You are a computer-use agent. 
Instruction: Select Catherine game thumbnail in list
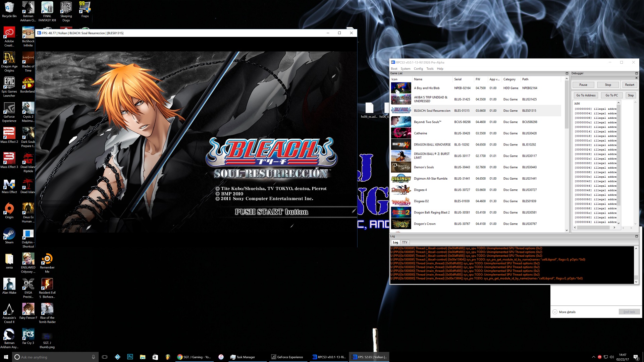click(x=401, y=133)
